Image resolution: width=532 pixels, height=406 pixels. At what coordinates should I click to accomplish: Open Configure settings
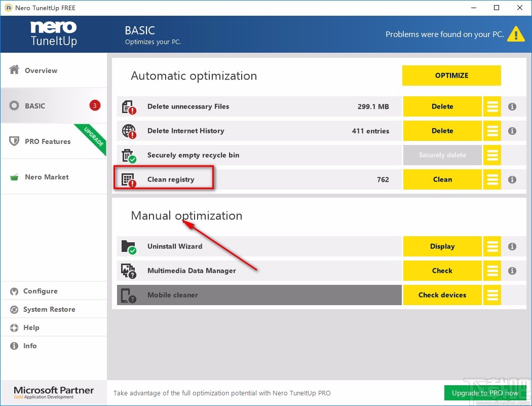click(x=54, y=291)
